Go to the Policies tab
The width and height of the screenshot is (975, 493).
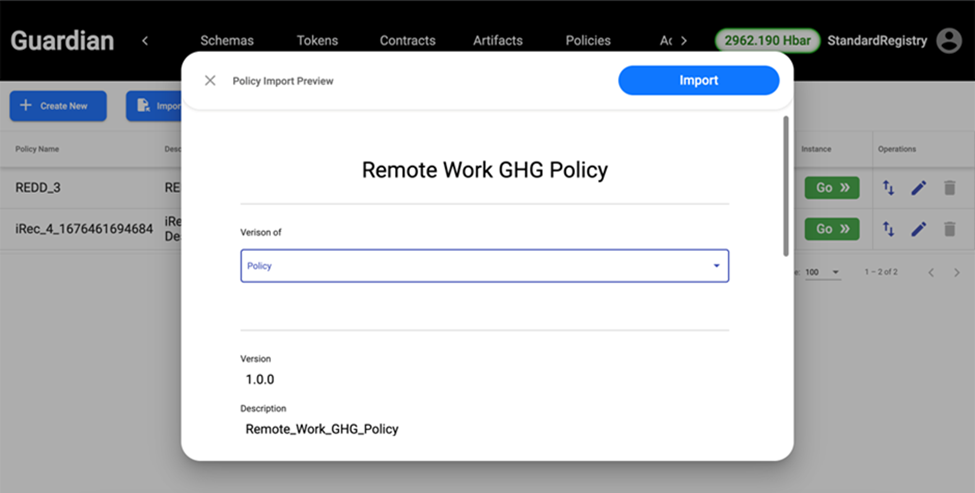[588, 41]
